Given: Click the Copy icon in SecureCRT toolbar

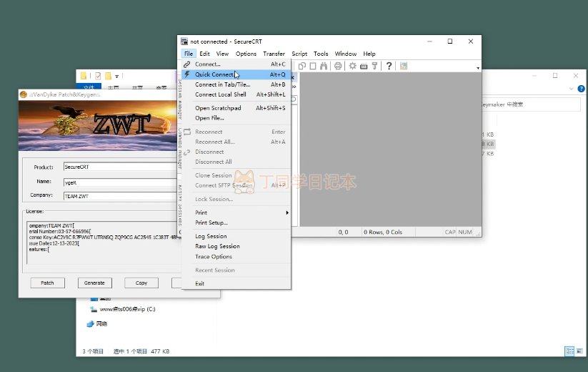Looking at the screenshot, I should point(302,66).
